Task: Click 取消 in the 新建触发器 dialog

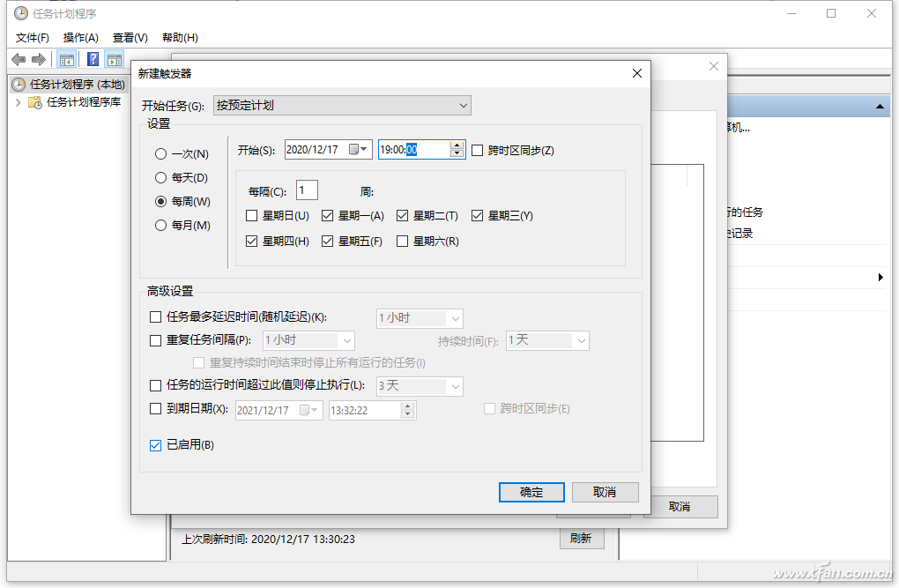Action: click(x=605, y=492)
